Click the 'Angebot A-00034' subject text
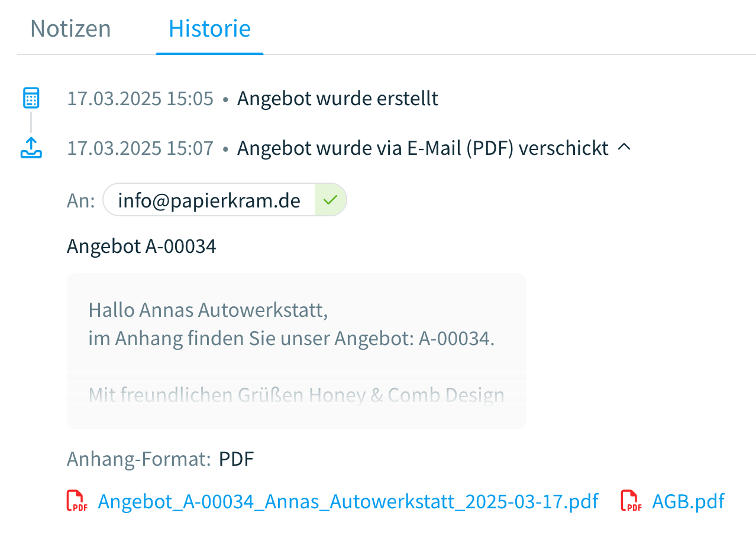 [x=141, y=246]
